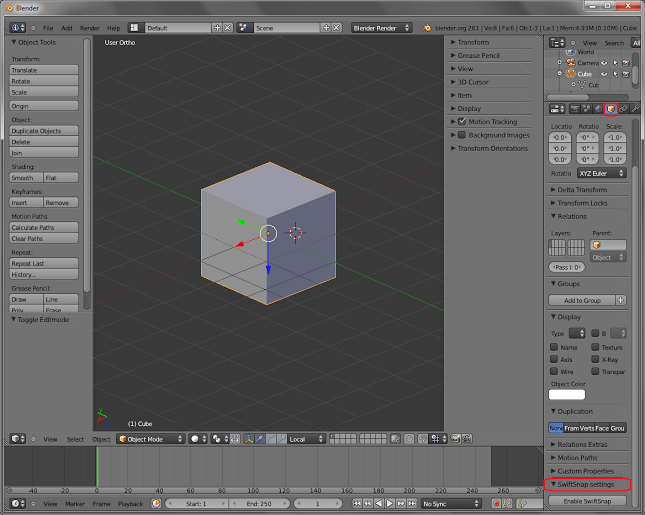Screen dimensions: 645x515
Task: Toggle the Background Images checkbox
Action: coord(461,135)
